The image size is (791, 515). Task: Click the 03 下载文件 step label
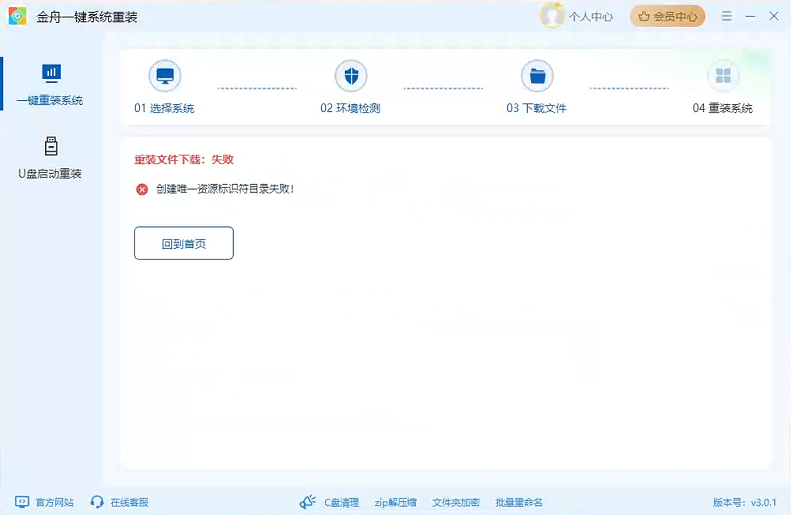pyautogui.click(x=536, y=108)
